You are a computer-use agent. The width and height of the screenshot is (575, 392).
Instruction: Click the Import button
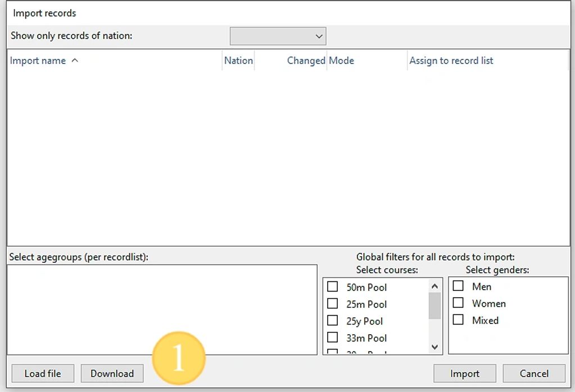point(465,373)
